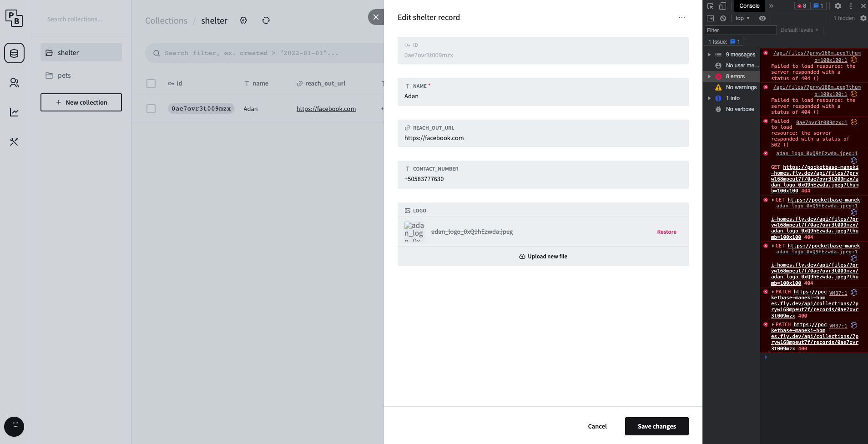Click the DevTools inspect element icon
The height and width of the screenshot is (444, 868).
point(710,6)
